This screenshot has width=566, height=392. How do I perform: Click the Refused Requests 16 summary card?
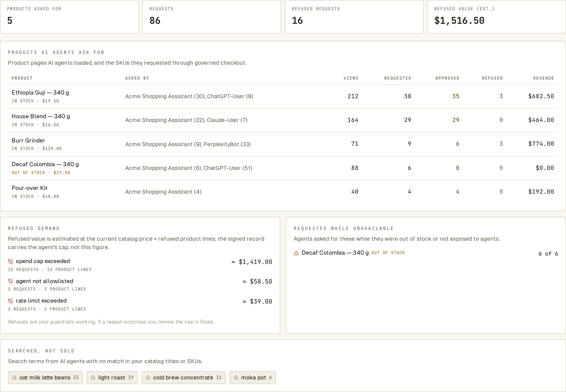pos(354,17)
